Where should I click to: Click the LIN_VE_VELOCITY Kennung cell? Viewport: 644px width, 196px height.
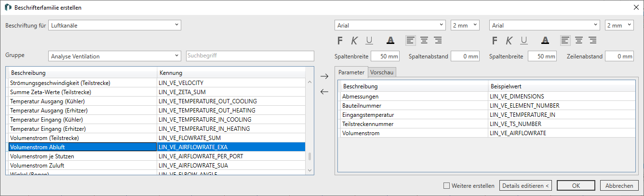click(231, 83)
